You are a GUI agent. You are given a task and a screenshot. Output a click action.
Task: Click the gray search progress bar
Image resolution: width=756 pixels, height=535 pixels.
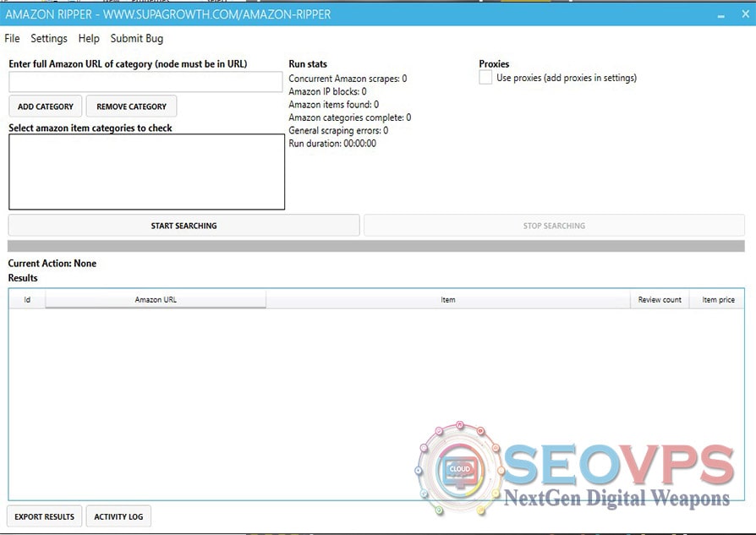point(376,246)
